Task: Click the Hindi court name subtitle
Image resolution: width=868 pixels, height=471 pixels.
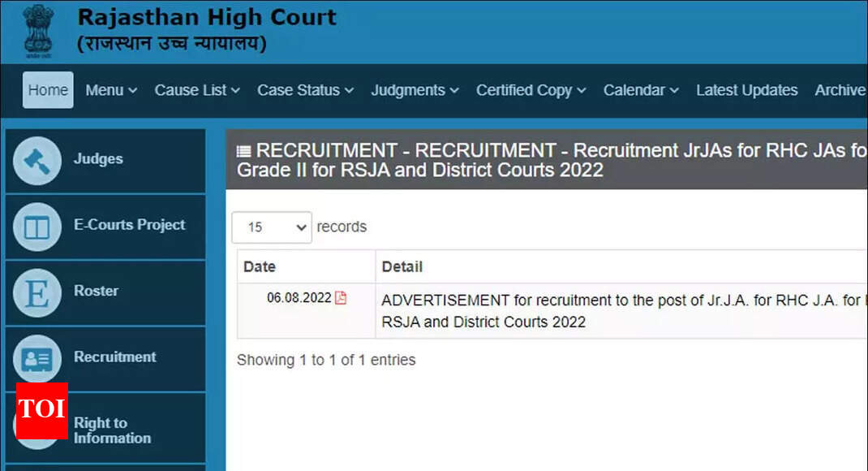Action: point(172,43)
